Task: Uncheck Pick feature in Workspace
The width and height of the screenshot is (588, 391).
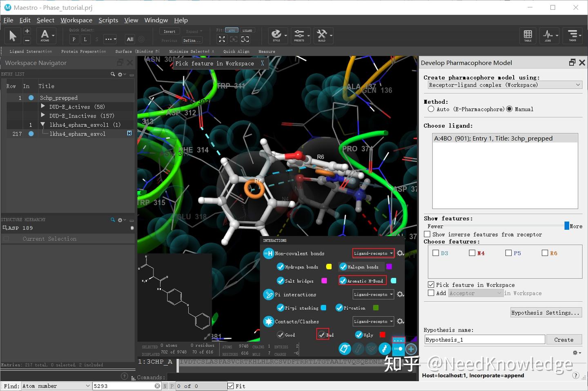Action: 431,285
